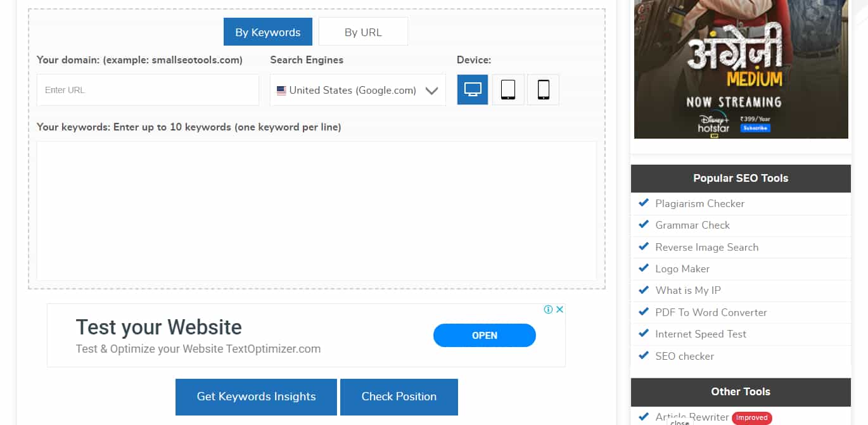Click OPEN on the TextOptimizer advertisement

[x=484, y=335]
